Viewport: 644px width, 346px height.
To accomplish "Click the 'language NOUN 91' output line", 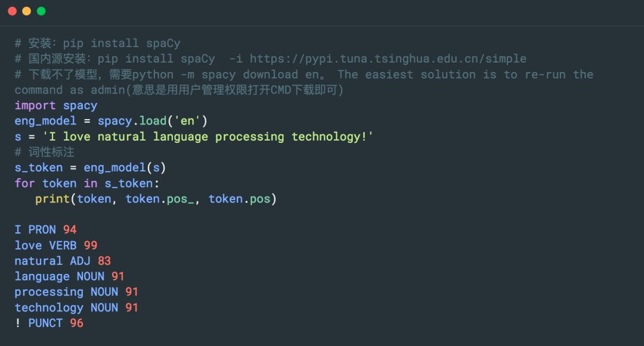I will 70,276.
